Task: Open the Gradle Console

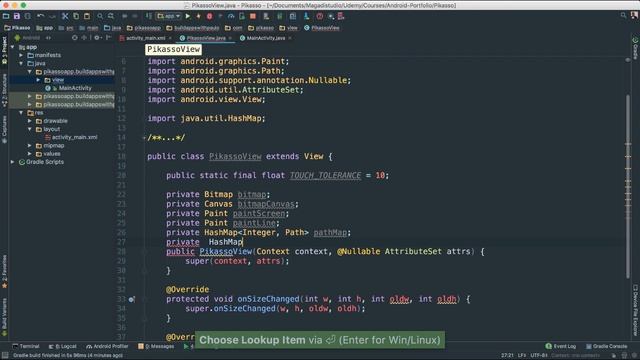Action: [x=607, y=346]
